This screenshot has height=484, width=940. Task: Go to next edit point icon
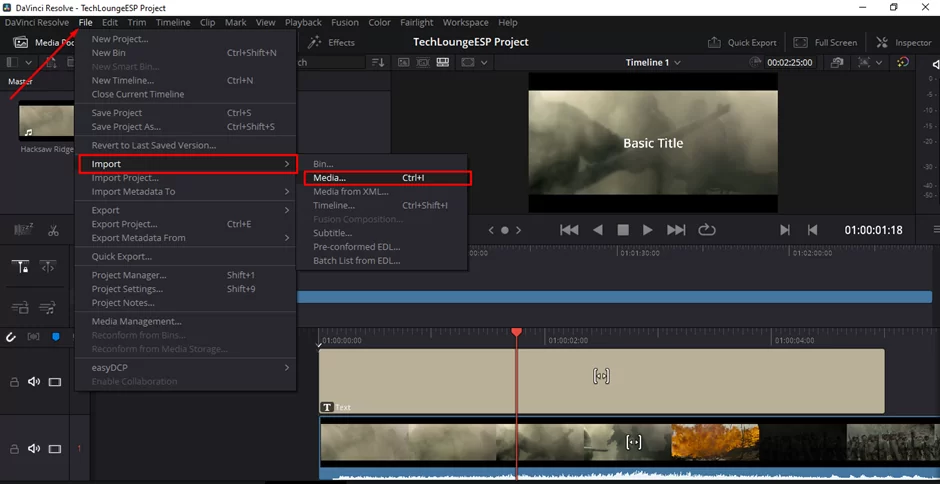785,230
